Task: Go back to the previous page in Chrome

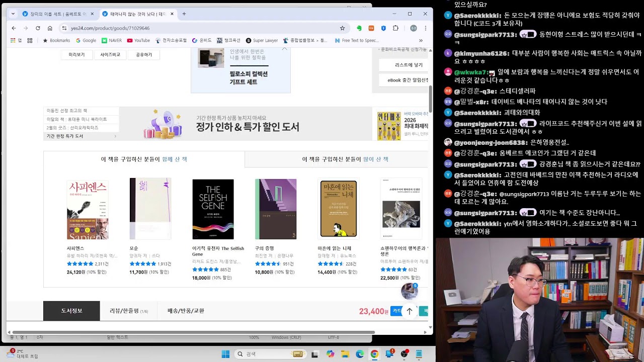Action: tap(14, 28)
